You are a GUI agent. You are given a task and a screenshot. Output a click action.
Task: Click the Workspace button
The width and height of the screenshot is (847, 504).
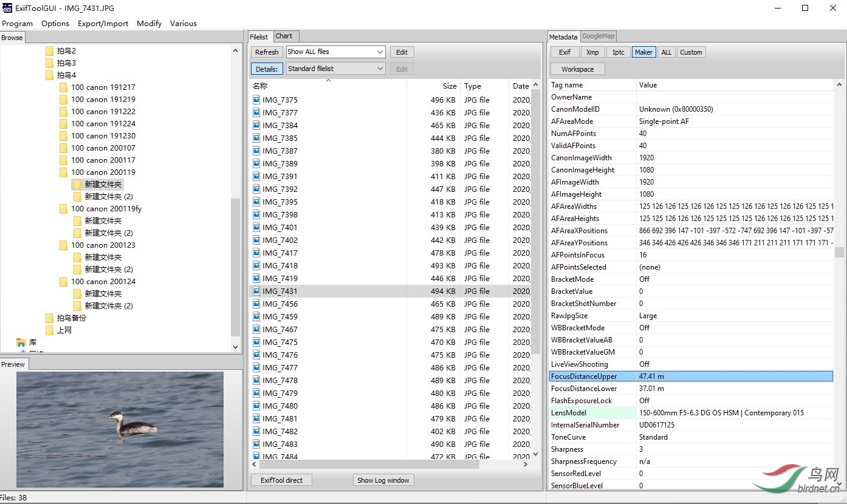[x=578, y=69]
